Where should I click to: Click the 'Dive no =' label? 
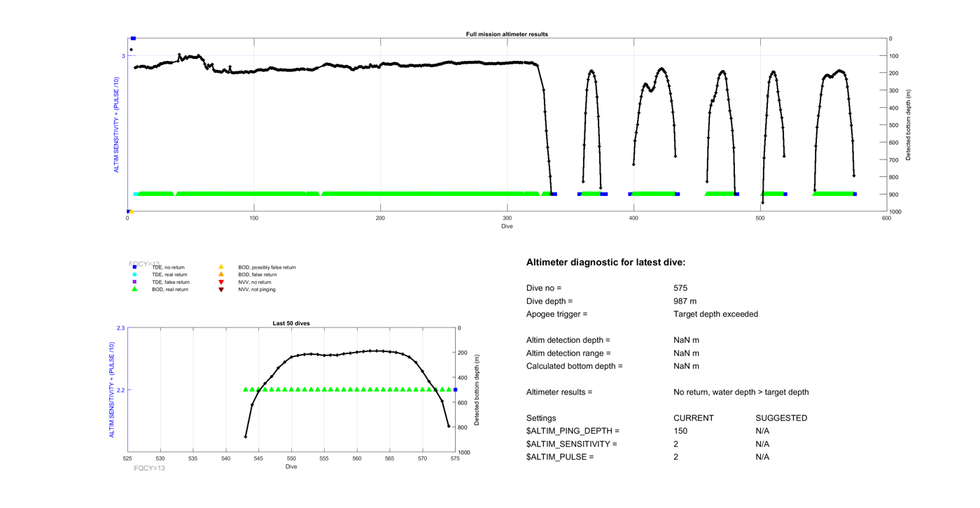tap(544, 288)
